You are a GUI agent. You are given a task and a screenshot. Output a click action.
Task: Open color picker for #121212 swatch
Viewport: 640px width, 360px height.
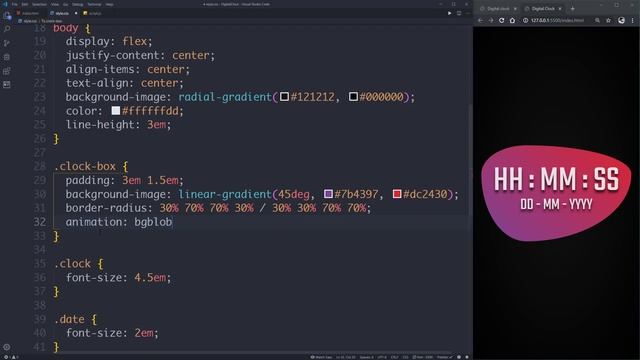click(284, 97)
